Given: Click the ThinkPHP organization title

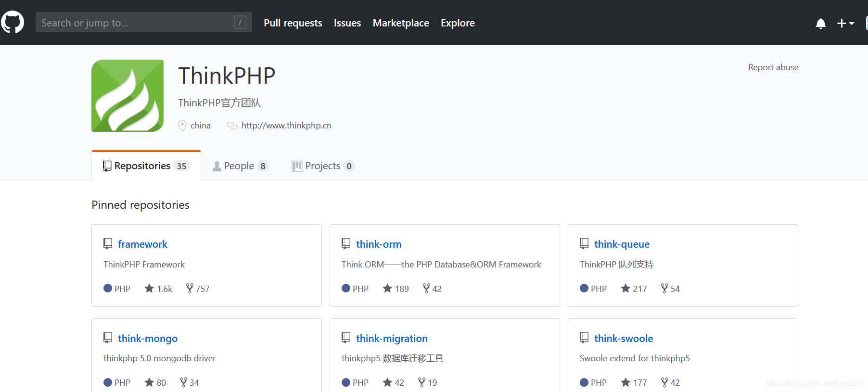Looking at the screenshot, I should click(x=227, y=76).
